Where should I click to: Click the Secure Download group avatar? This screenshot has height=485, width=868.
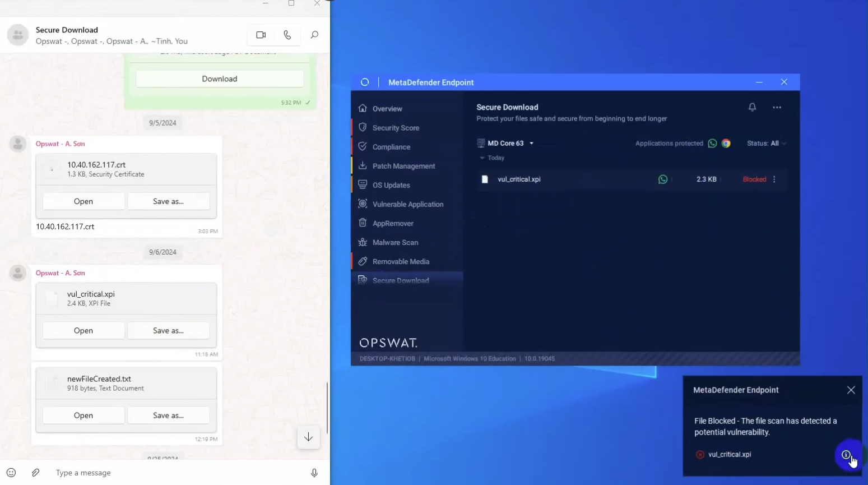(x=18, y=35)
